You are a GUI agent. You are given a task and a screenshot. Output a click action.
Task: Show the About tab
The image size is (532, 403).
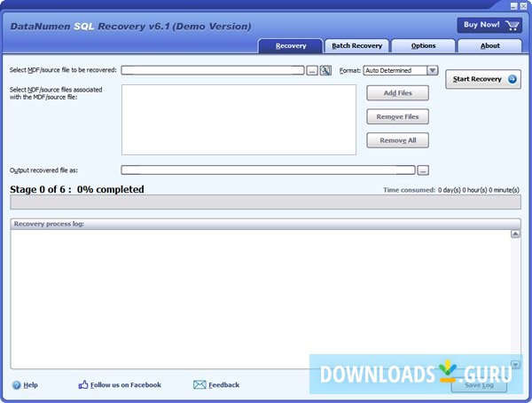490,46
